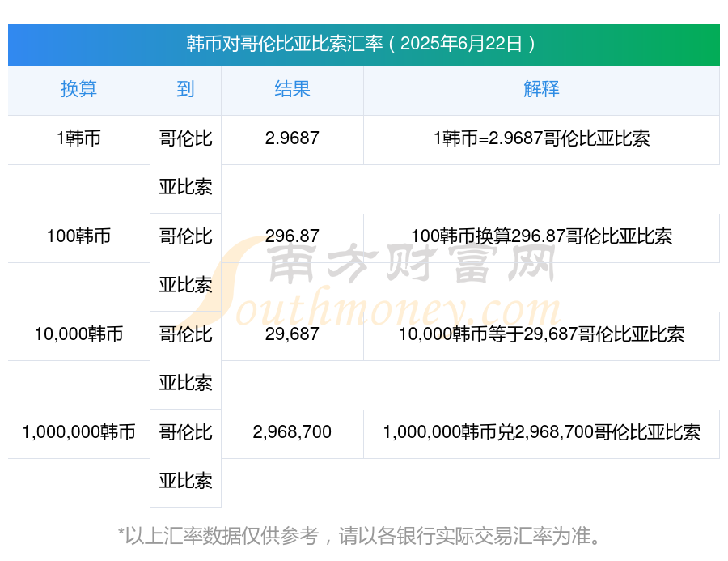This screenshot has height=561, width=728.
Task: Select text 1韩币=2.9687哥伦比亚比索
Action: tap(541, 138)
